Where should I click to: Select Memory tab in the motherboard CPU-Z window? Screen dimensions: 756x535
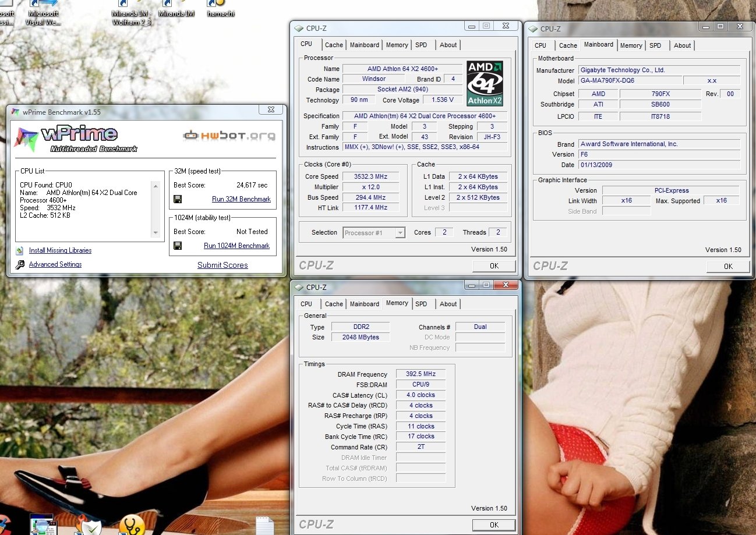point(631,45)
